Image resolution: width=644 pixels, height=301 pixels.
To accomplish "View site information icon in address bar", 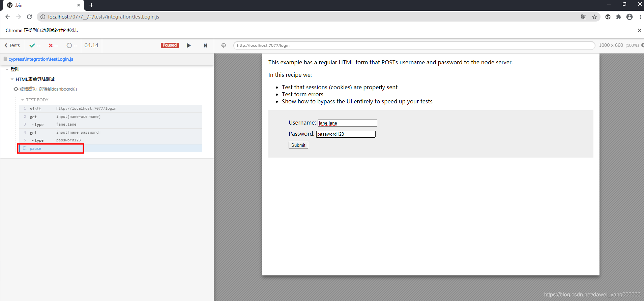I will point(43,17).
